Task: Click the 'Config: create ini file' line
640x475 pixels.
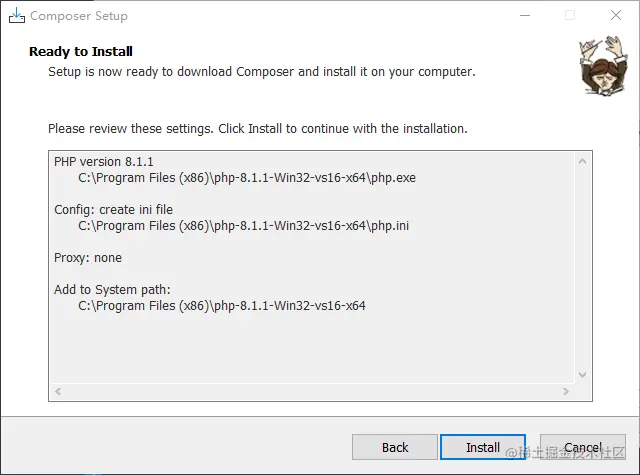Action: click(x=113, y=210)
